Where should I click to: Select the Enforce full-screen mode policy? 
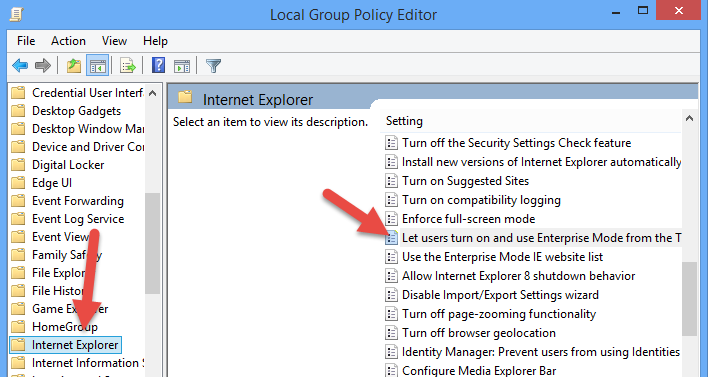[469, 219]
